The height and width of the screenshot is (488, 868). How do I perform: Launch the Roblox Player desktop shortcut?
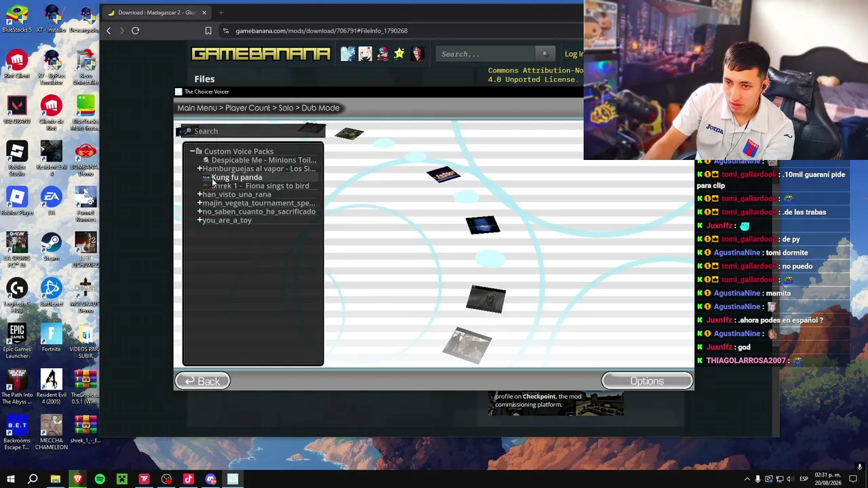17,201
